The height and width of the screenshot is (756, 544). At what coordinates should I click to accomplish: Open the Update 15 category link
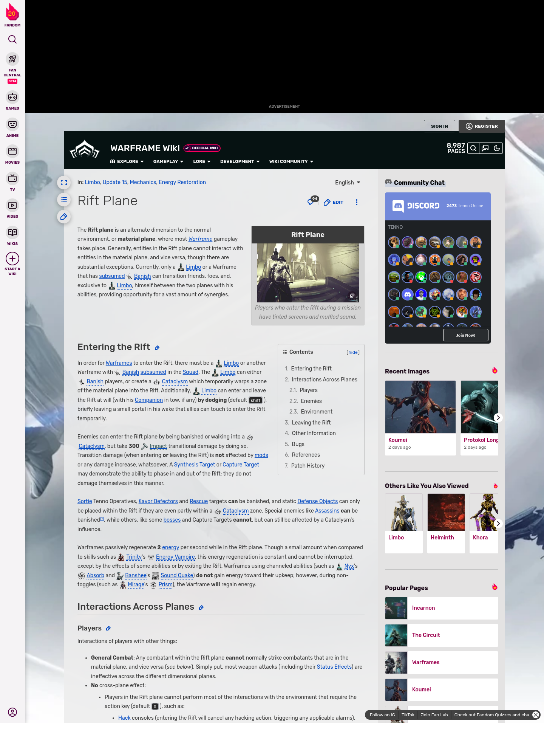(x=115, y=182)
